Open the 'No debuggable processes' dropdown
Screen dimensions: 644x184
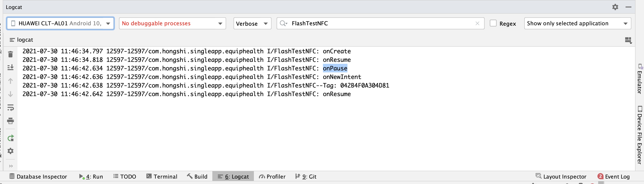coord(172,23)
